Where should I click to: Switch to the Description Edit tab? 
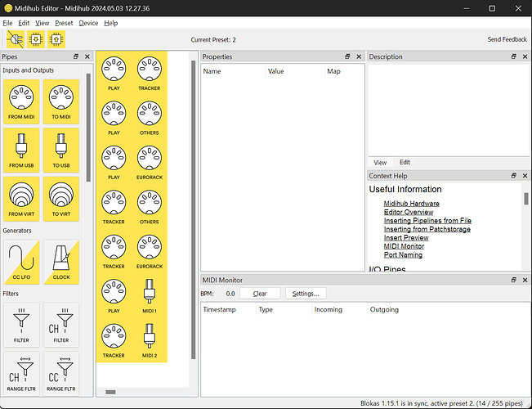click(x=405, y=163)
